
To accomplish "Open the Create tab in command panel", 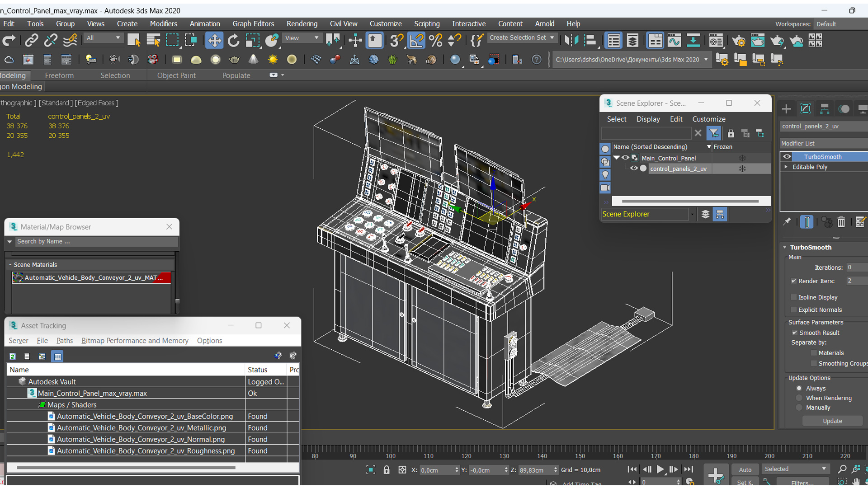I will tap(786, 109).
